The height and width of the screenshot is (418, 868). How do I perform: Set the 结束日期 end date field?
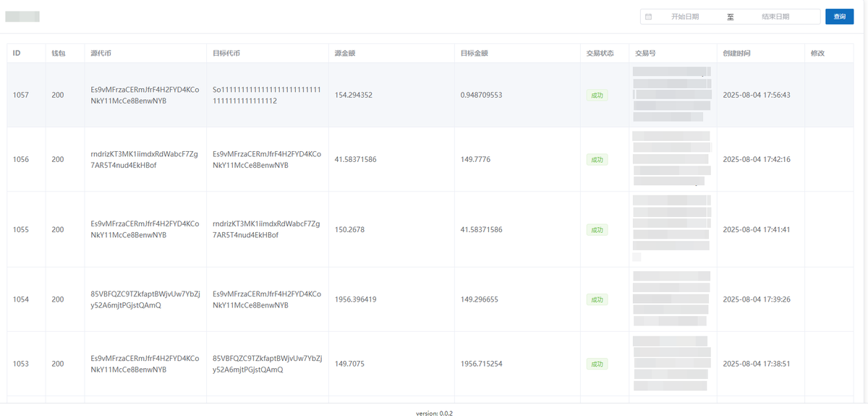(775, 17)
